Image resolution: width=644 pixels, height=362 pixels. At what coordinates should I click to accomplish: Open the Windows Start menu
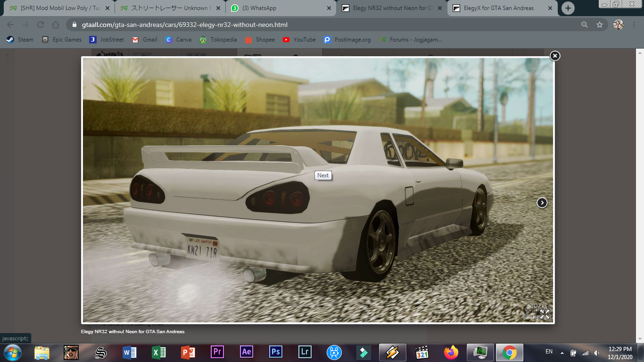click(x=12, y=352)
